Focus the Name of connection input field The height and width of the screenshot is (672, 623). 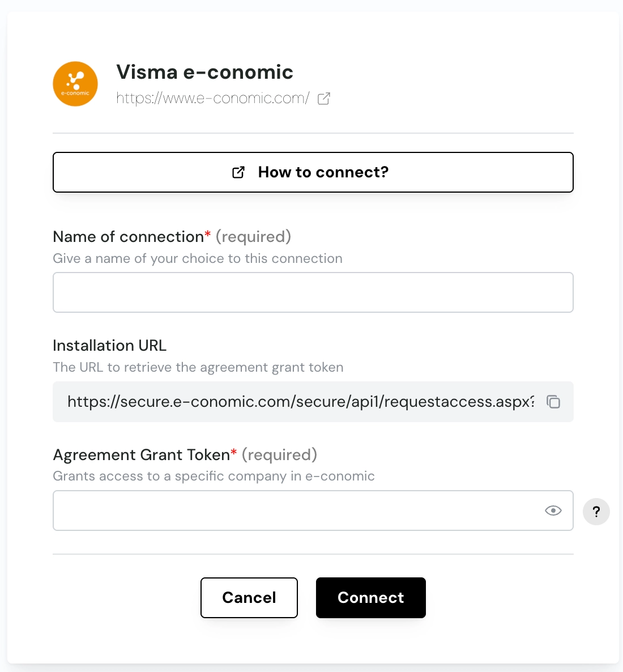[x=313, y=292]
